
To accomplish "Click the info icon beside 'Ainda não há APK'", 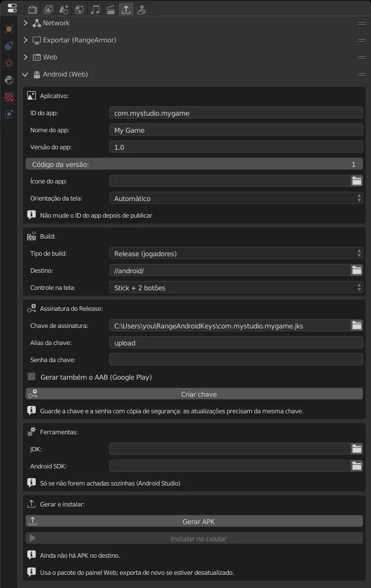I will (x=31, y=555).
